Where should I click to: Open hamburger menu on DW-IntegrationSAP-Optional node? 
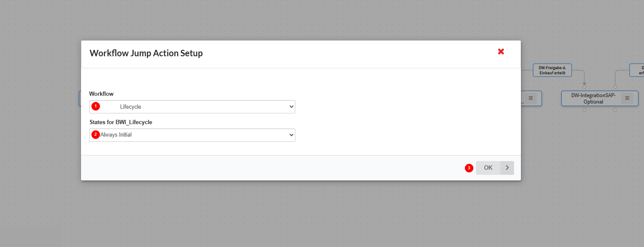[627, 98]
